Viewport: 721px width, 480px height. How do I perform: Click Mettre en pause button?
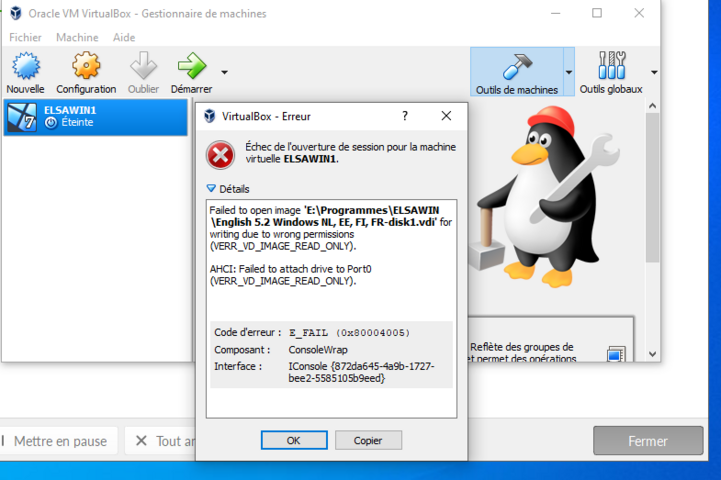tap(58, 441)
